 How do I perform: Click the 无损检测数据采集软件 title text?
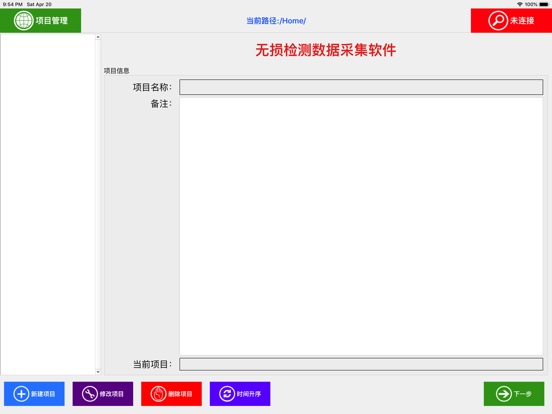pyautogui.click(x=326, y=50)
